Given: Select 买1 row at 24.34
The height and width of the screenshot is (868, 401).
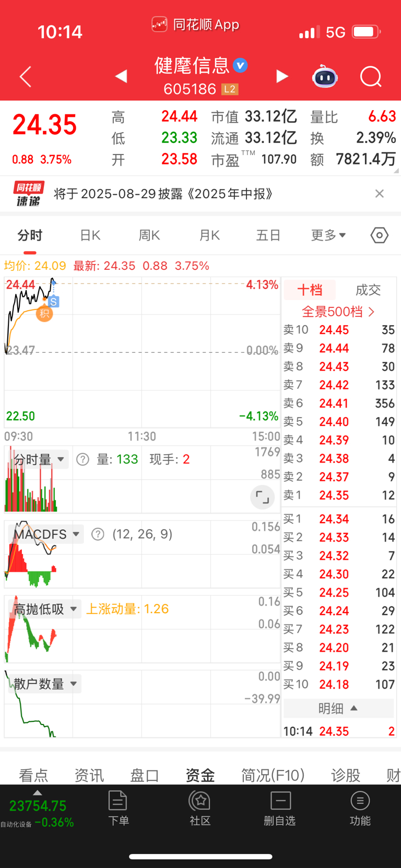Looking at the screenshot, I should pyautogui.click(x=338, y=519).
